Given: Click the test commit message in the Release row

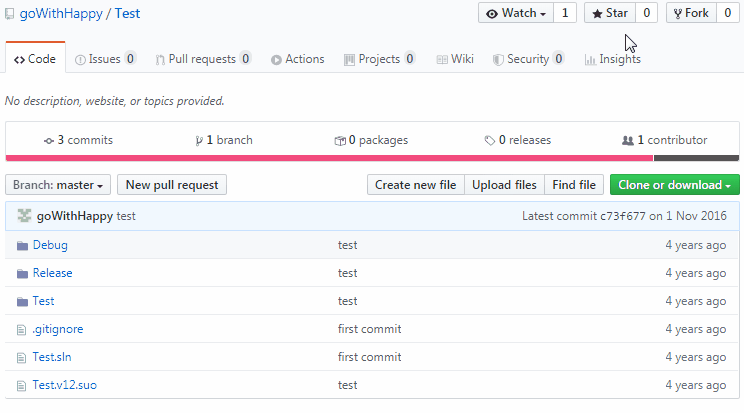Looking at the screenshot, I should (348, 273).
